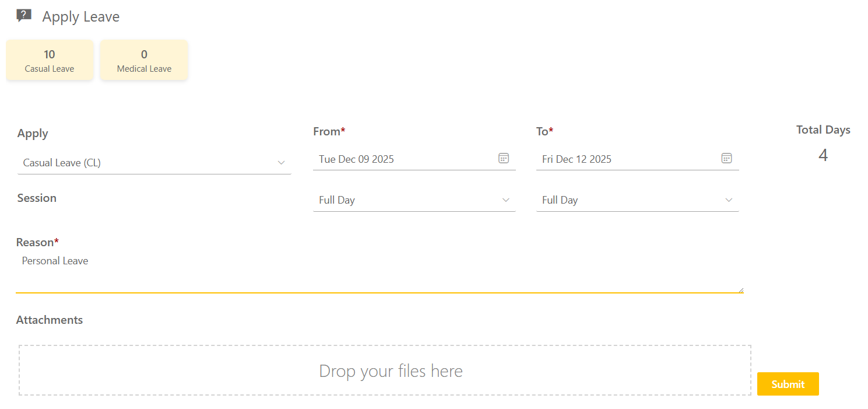Click the Total Days label
The height and width of the screenshot is (409, 868).
(x=823, y=130)
